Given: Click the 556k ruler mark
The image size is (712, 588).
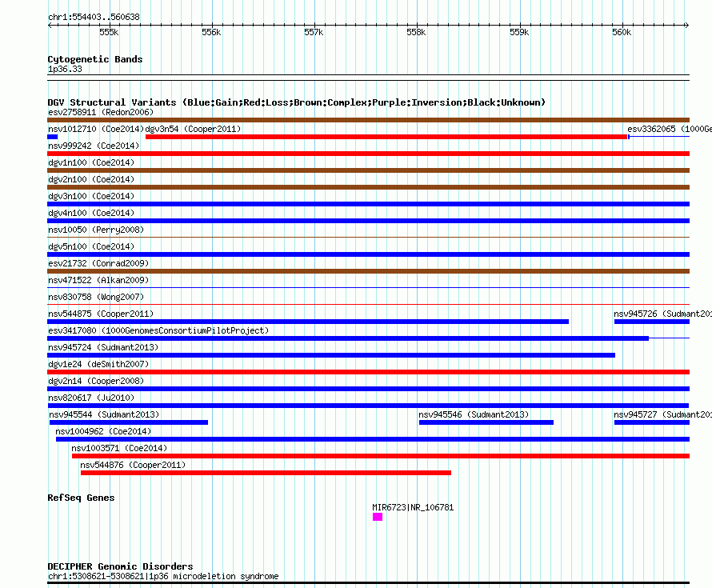Looking at the screenshot, I should coord(212,32).
